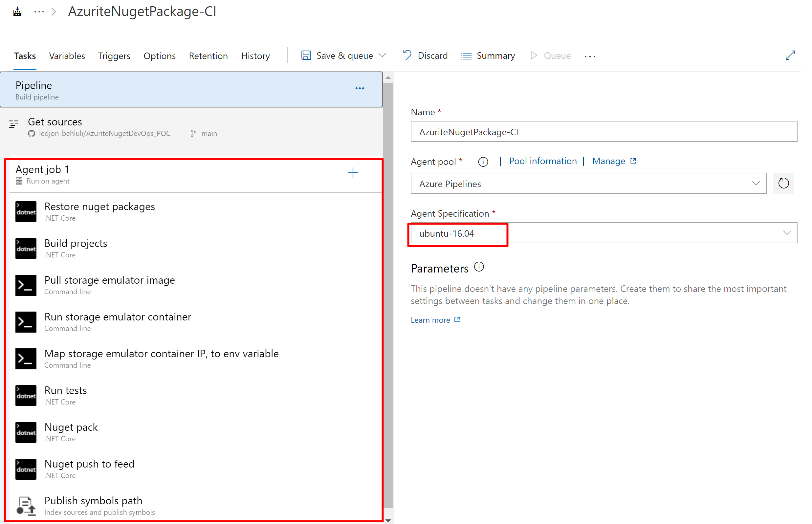Click the Publish symbols path icon

[x=26, y=506]
